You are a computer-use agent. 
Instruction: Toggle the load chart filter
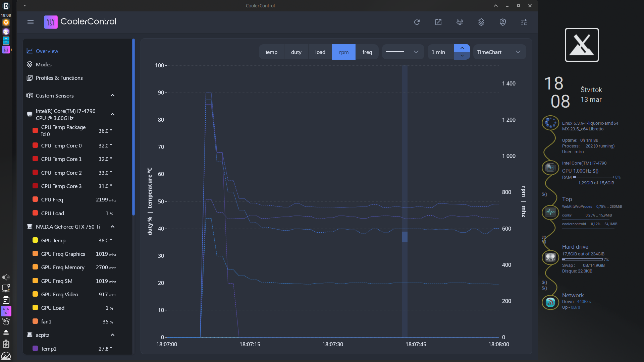[x=320, y=52]
